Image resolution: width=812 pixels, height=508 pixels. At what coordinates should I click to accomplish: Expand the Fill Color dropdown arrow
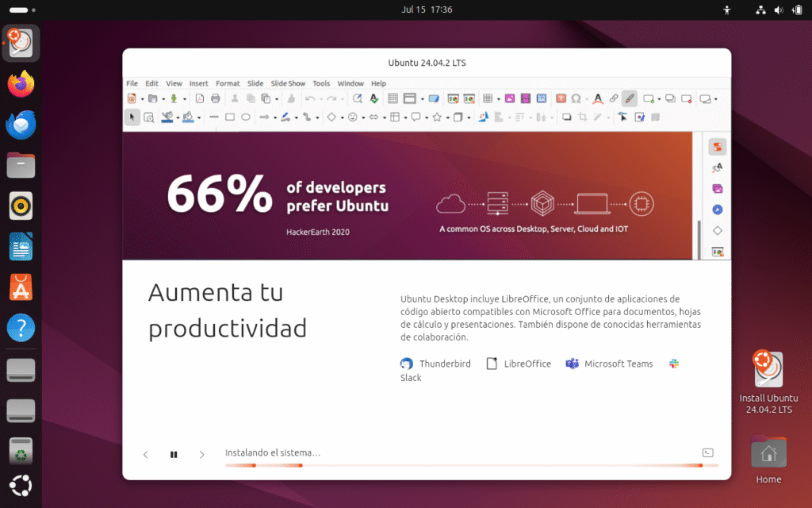tap(199, 117)
